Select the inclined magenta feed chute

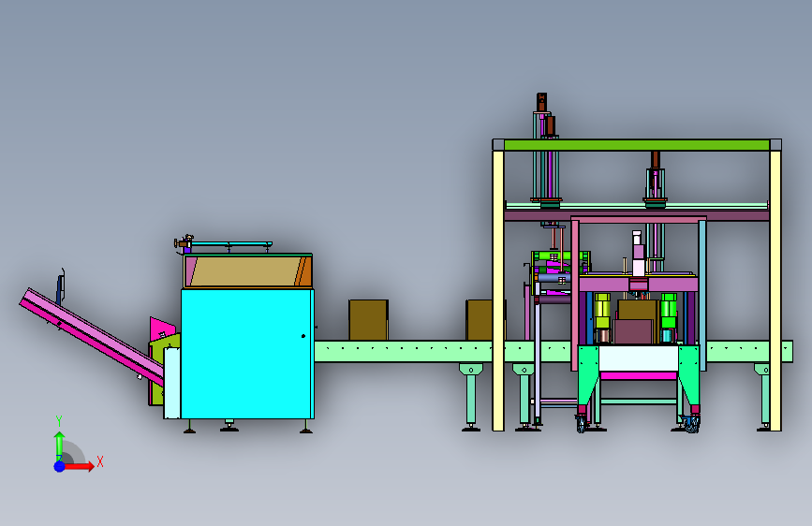[91, 335]
